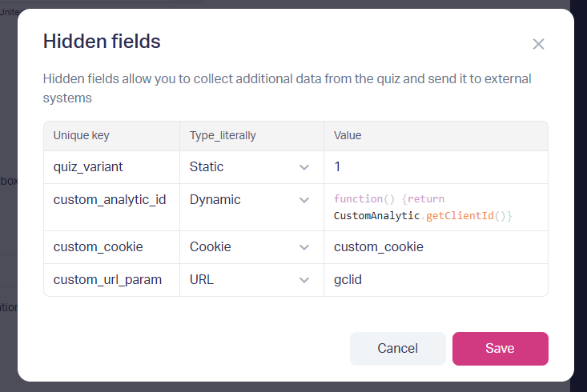Click the gclid value field
The image size is (587, 392).
pos(435,280)
